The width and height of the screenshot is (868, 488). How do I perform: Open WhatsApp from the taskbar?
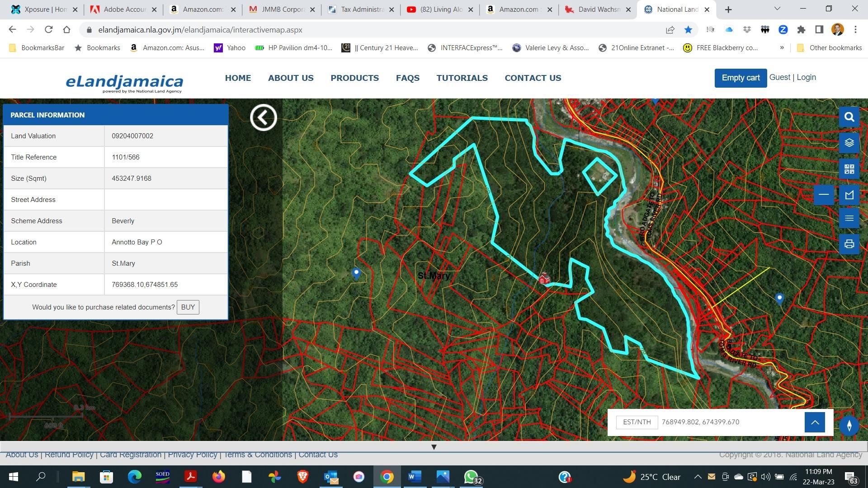[471, 477]
